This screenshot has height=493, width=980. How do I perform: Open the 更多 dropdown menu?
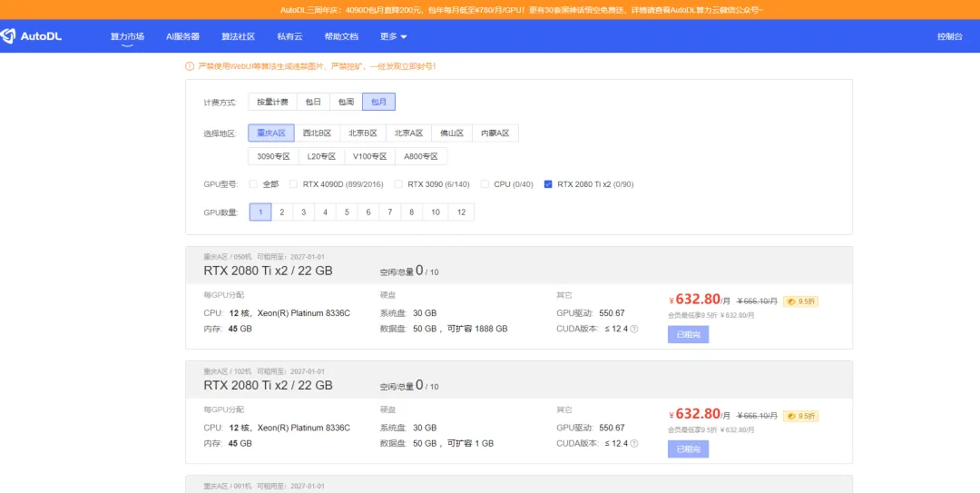coord(393,36)
